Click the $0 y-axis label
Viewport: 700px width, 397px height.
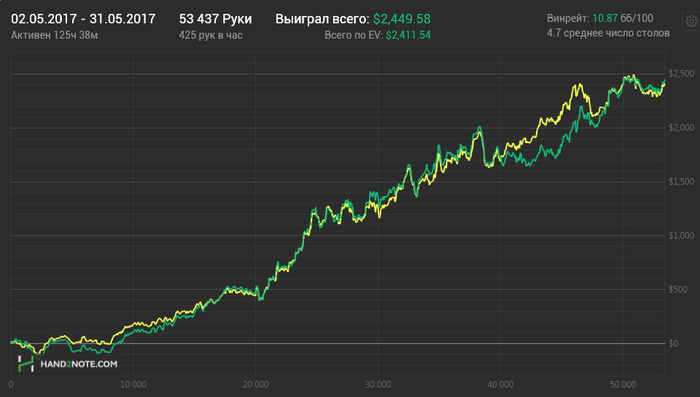tap(673, 343)
